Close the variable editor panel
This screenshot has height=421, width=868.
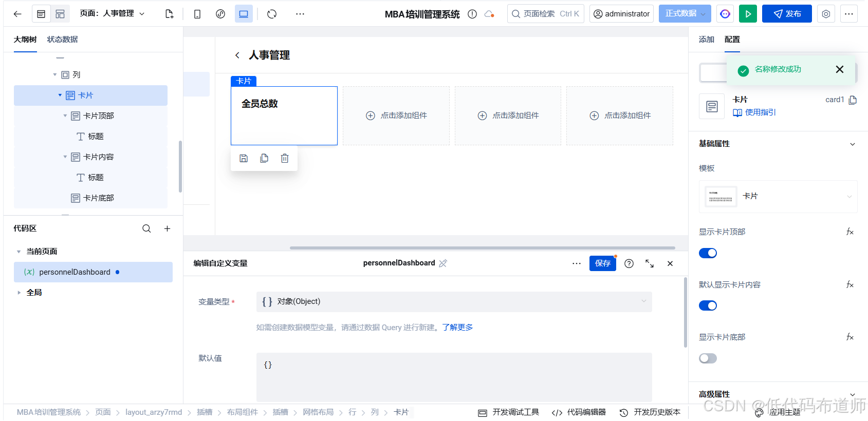click(x=670, y=263)
